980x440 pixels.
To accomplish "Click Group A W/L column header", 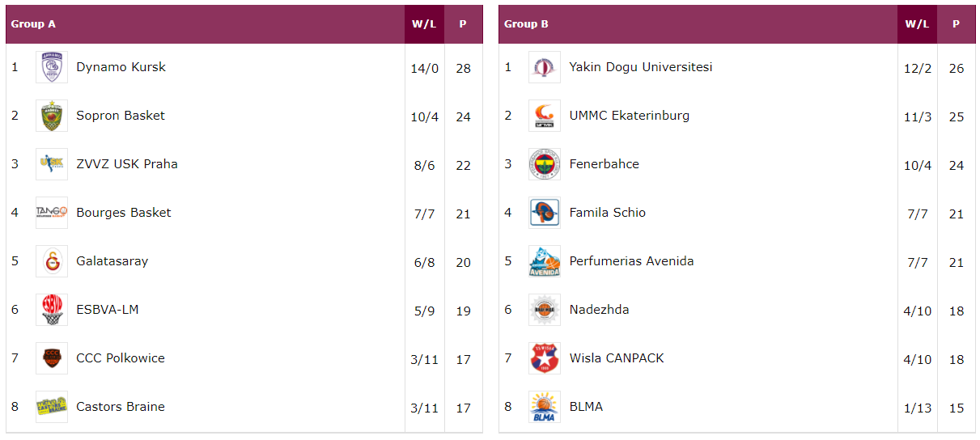I will click(424, 24).
